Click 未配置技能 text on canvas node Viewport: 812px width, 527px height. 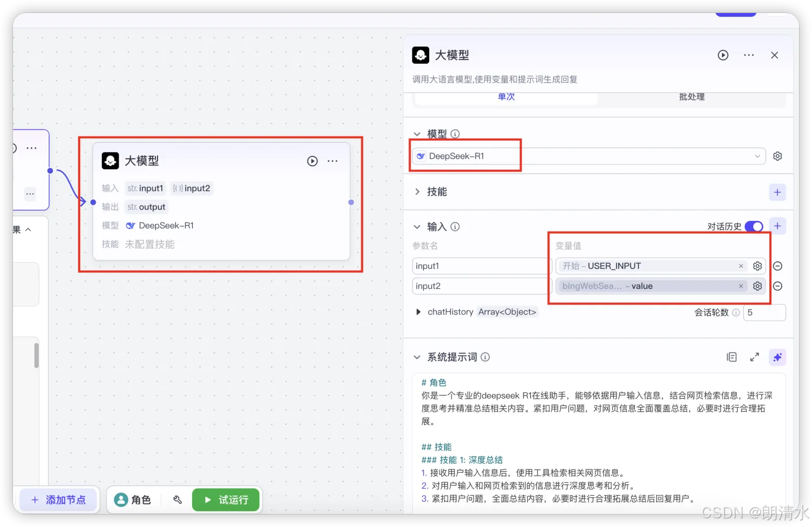coord(150,245)
